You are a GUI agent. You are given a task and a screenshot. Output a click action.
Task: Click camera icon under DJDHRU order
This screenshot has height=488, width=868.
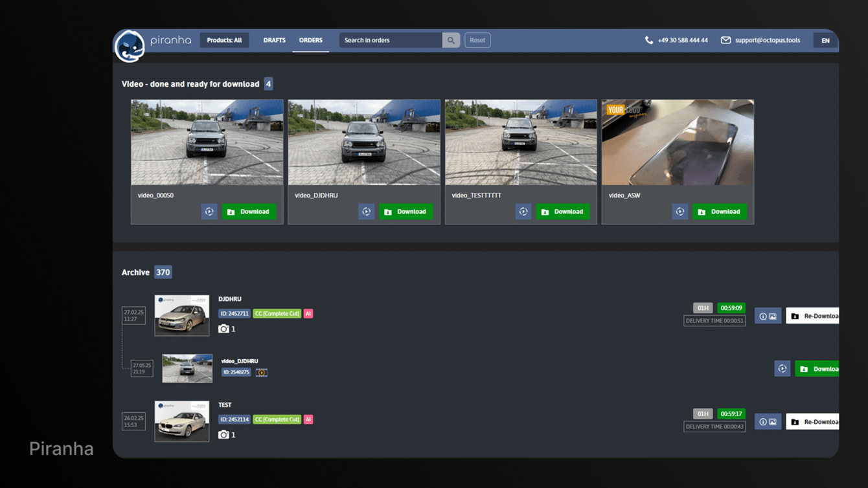pos(223,329)
